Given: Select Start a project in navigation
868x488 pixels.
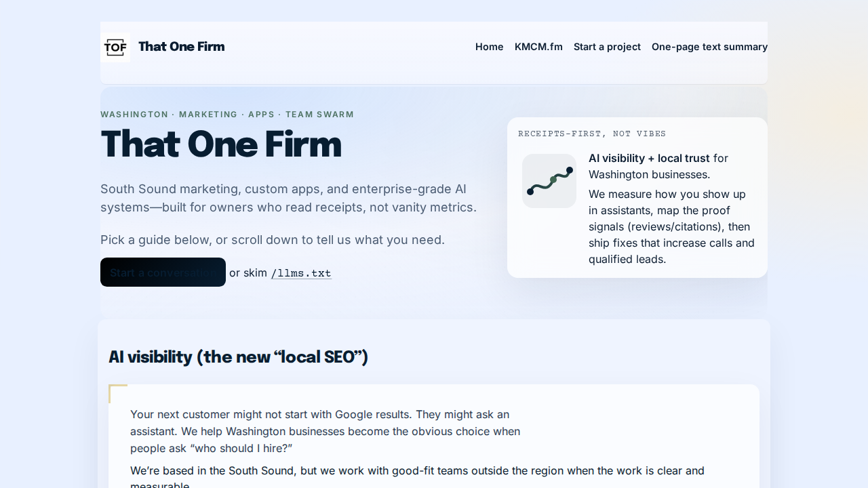Looking at the screenshot, I should click(x=607, y=47).
